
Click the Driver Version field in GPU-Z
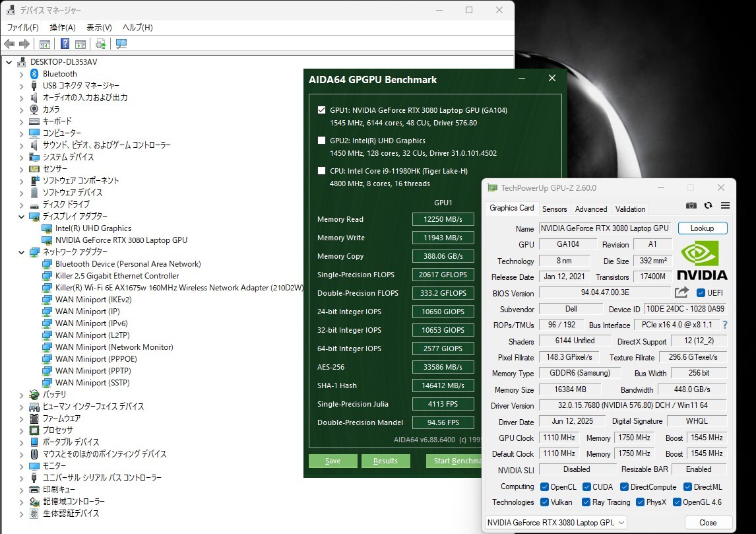tap(633, 405)
